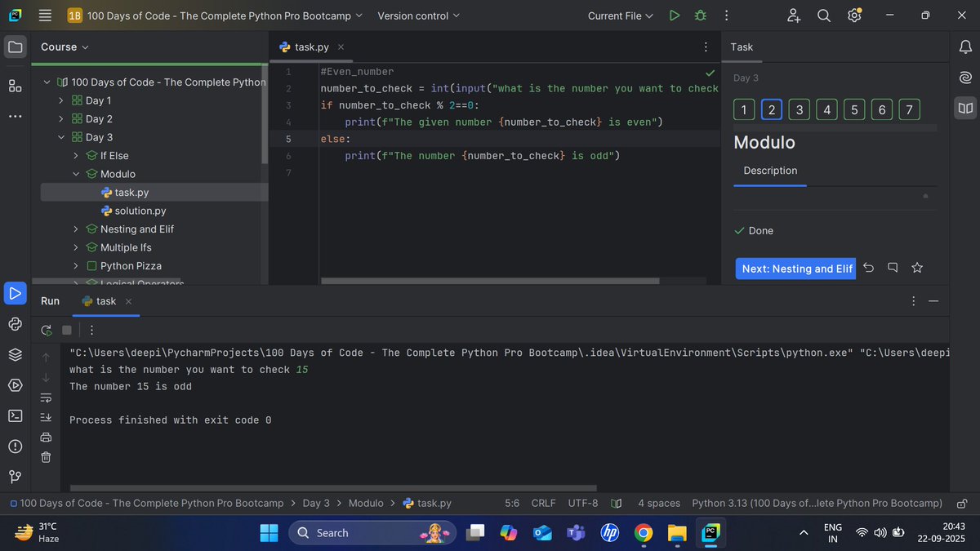980x551 pixels.
Task: Open the Git version control tool window
Action: pyautogui.click(x=15, y=477)
